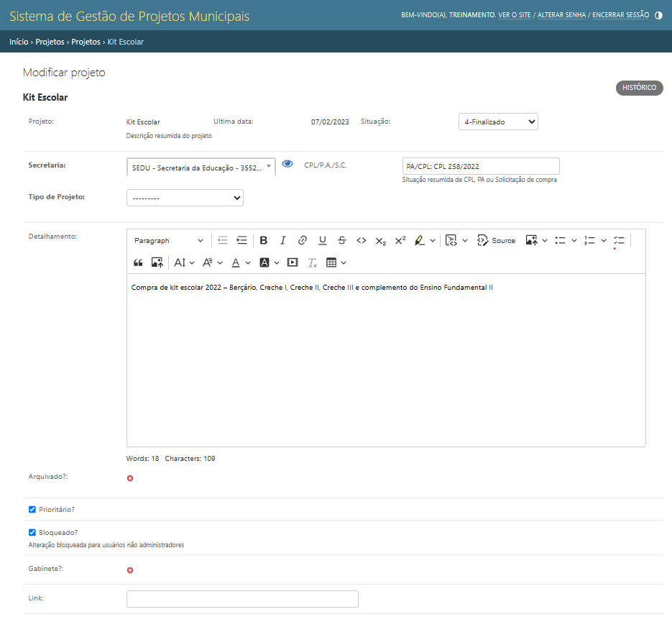
Task: Increase indent of the paragraph
Action: coord(241,240)
